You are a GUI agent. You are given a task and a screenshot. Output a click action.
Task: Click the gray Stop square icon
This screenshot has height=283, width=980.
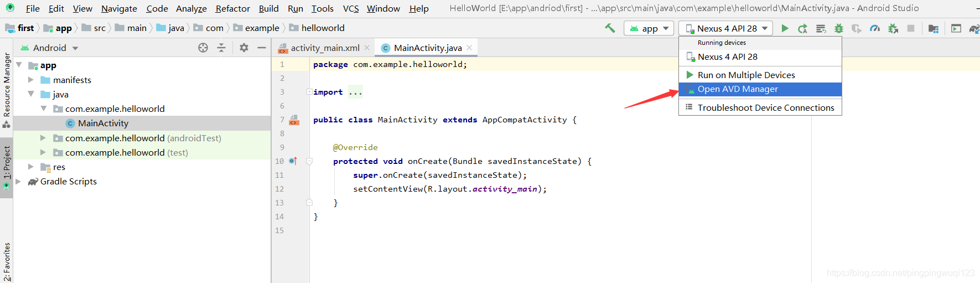911,28
